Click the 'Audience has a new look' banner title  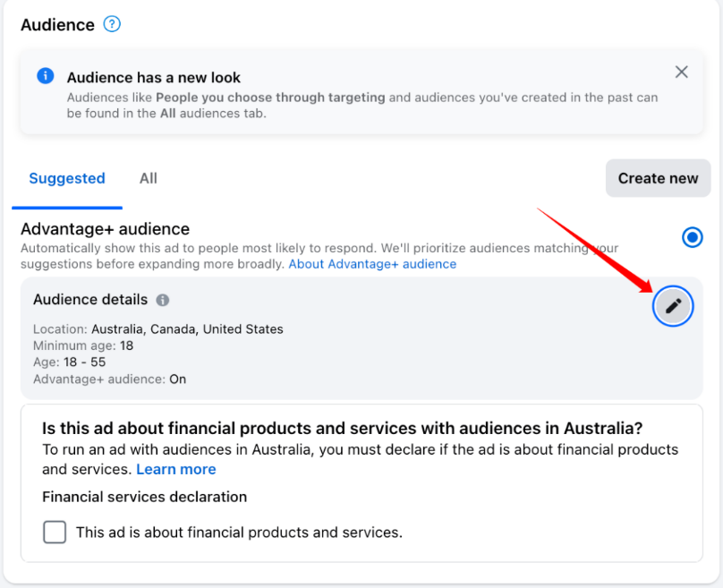pos(154,78)
